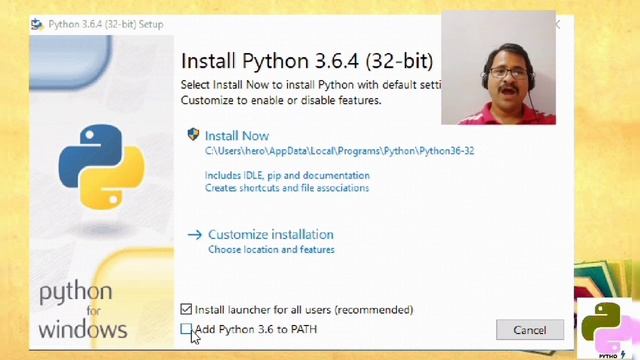Click 'Includes IDLE, pip and documentation' text
This screenshot has height=360, width=640.
(x=287, y=176)
